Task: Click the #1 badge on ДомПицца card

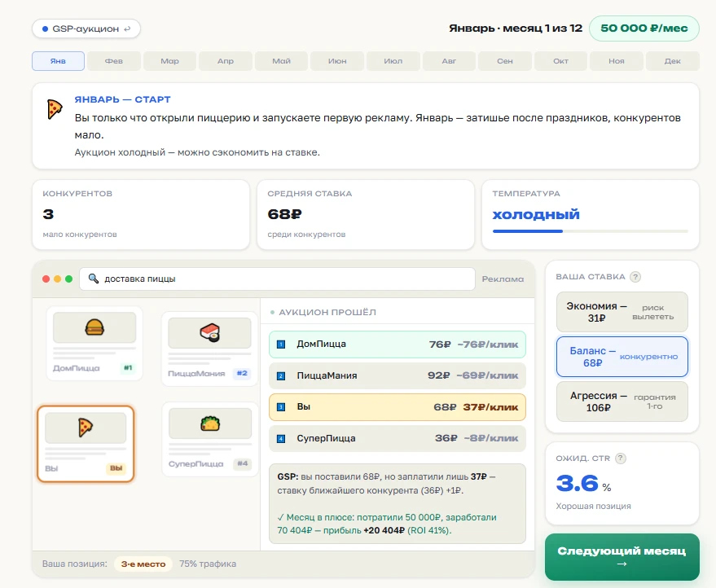Action: coord(128,368)
